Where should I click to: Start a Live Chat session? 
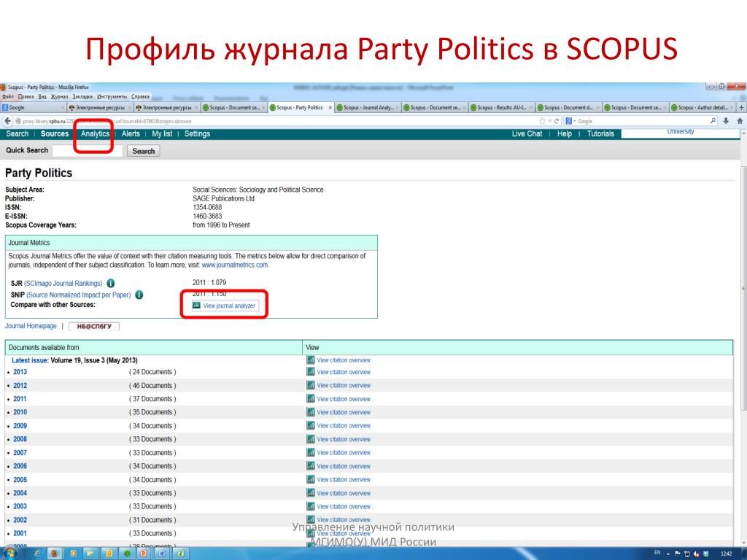527,134
